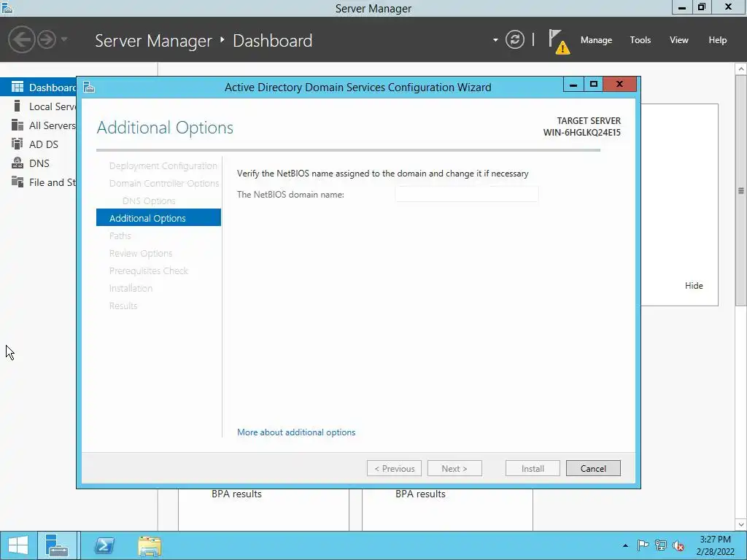Click the AD DS icon
The width and height of the screenshot is (747, 560).
(x=18, y=144)
